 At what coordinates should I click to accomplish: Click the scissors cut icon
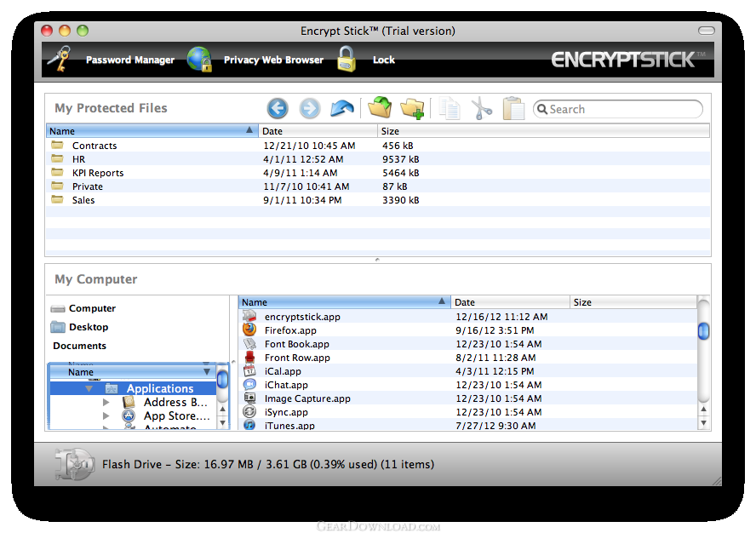click(482, 108)
